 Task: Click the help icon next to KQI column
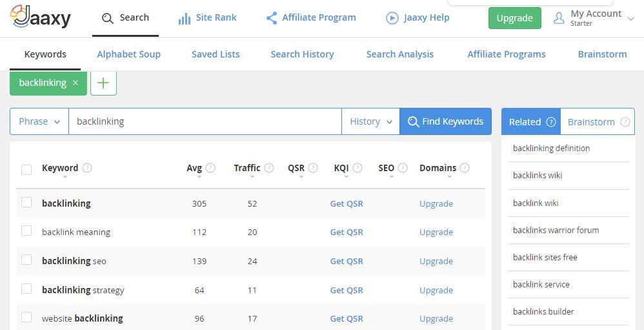tap(357, 168)
